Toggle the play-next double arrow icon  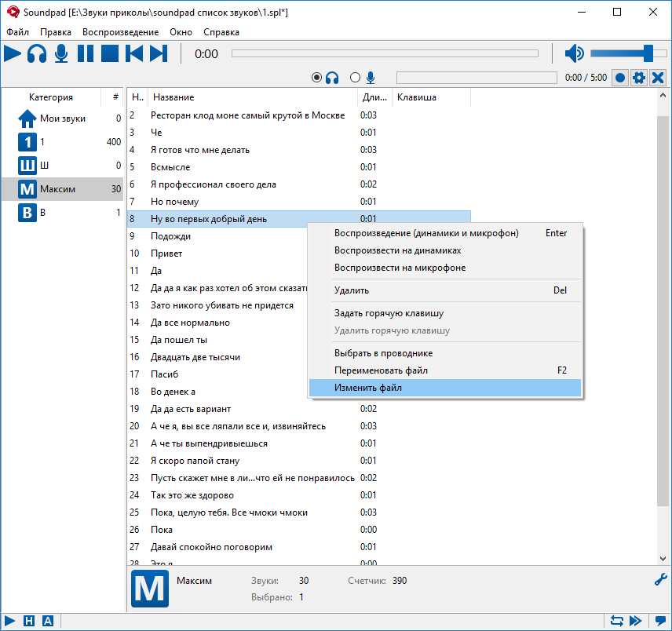(x=636, y=621)
